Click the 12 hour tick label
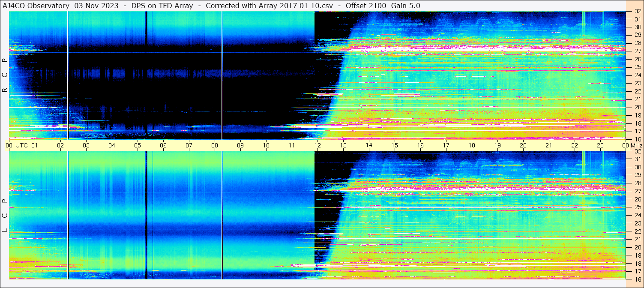Image resolution: width=644 pixels, height=288 pixels. (x=318, y=145)
